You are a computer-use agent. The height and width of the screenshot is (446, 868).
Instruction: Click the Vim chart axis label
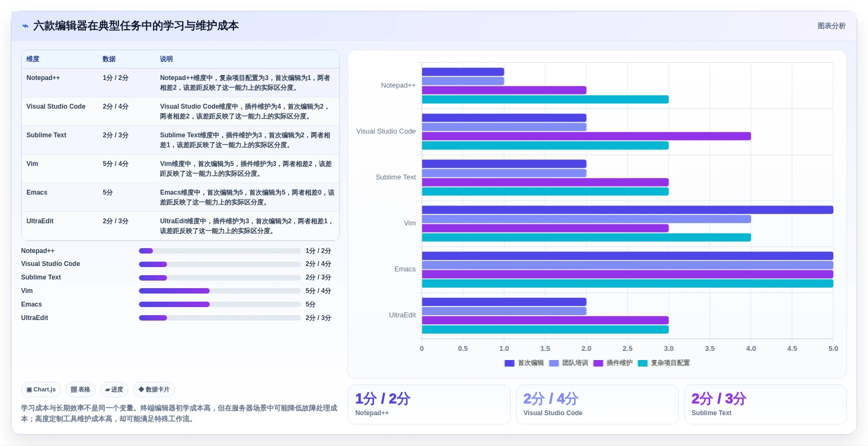click(x=410, y=223)
